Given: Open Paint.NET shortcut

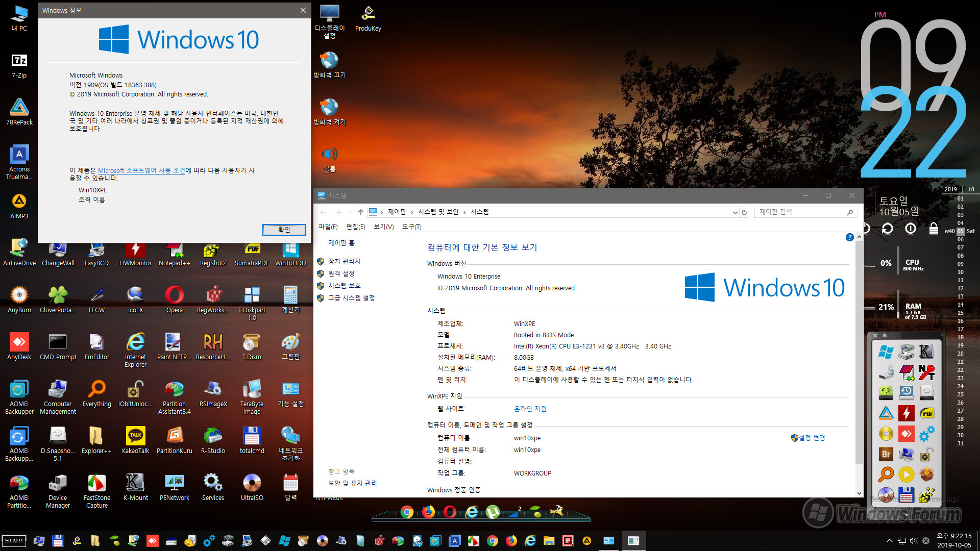Looking at the screenshot, I should coord(174,346).
